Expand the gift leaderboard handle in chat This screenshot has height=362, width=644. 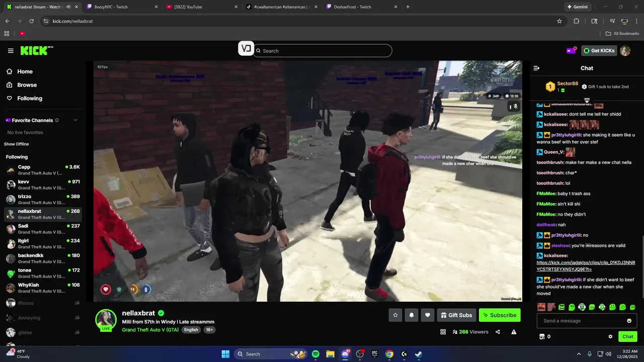587,101
